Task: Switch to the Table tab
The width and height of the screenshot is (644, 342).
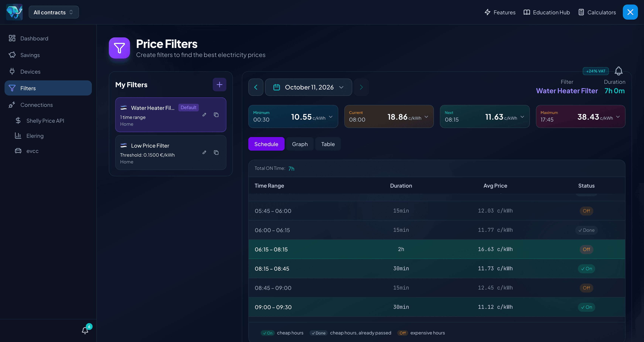Action: click(x=328, y=144)
